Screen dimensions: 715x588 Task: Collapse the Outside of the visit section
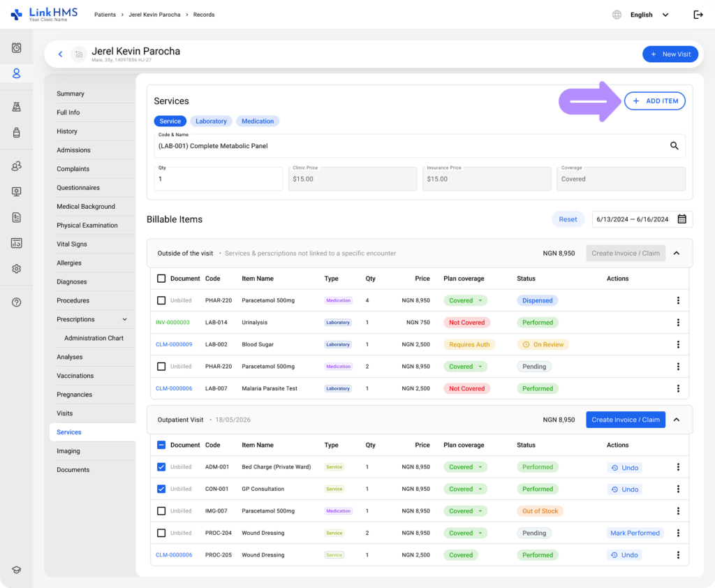coord(677,253)
